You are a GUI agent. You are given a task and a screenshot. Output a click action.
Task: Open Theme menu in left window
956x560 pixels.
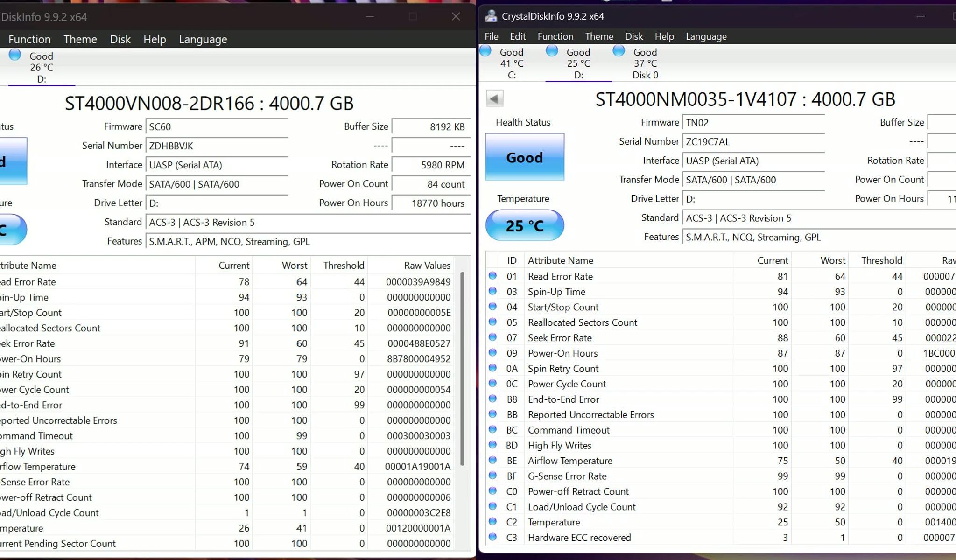point(80,39)
